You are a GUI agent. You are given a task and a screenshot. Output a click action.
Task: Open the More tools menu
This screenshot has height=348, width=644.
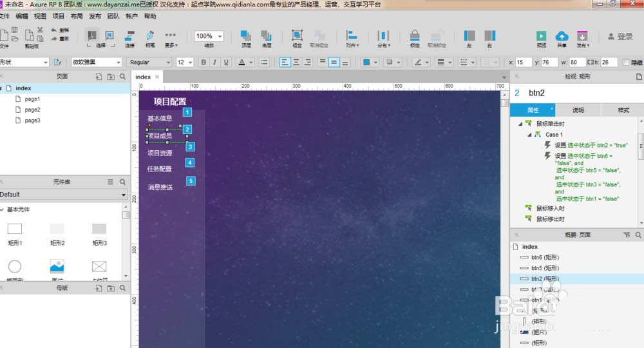click(x=171, y=38)
